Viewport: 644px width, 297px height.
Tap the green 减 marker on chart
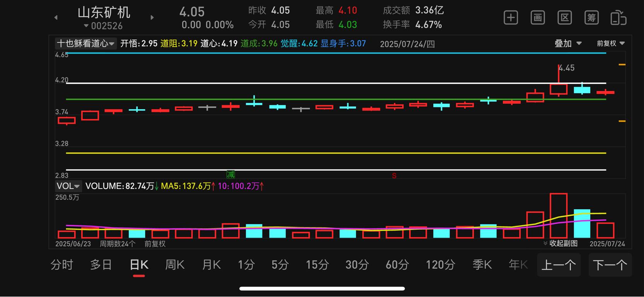[231, 175]
